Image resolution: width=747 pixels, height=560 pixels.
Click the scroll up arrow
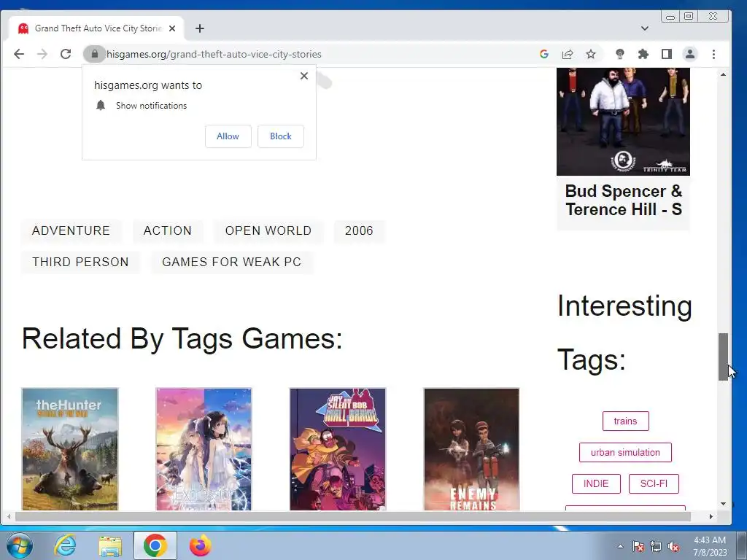coord(723,75)
